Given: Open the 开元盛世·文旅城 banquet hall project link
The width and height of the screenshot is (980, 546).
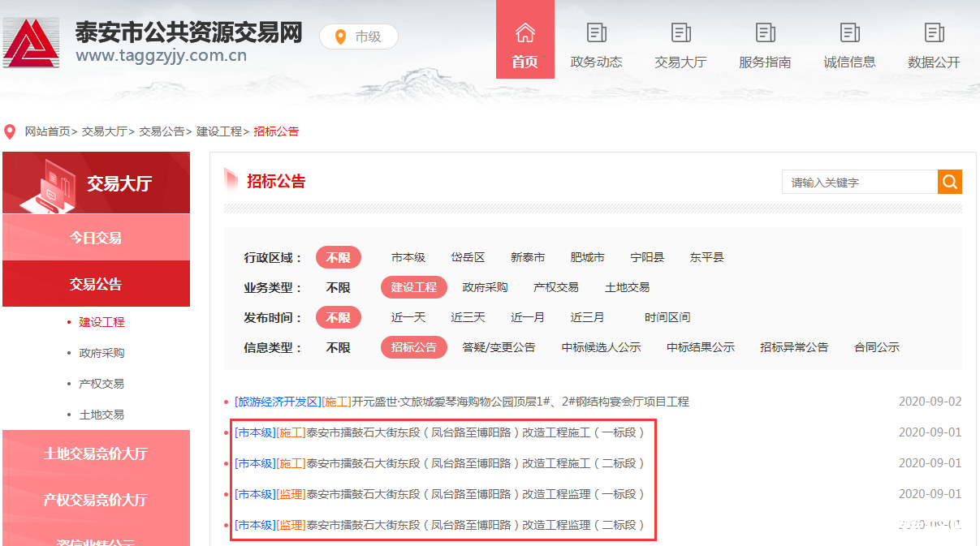Looking at the screenshot, I should (462, 402).
